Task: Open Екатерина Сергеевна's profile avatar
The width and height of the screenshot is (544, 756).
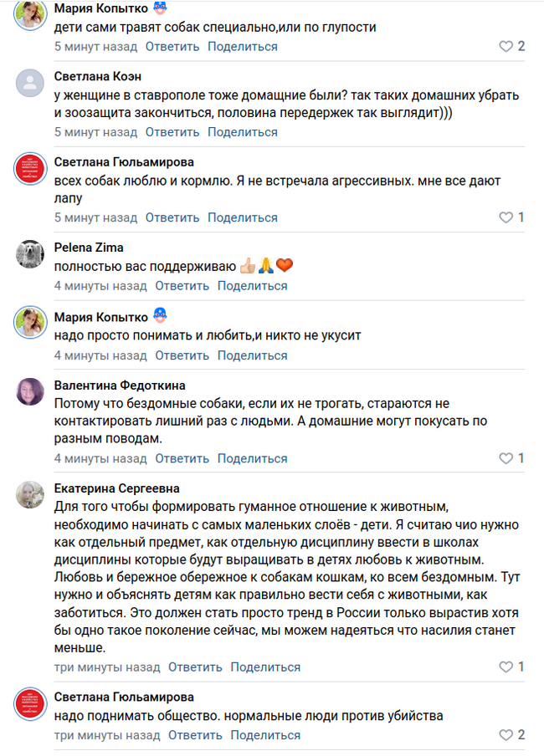Action: point(29,494)
